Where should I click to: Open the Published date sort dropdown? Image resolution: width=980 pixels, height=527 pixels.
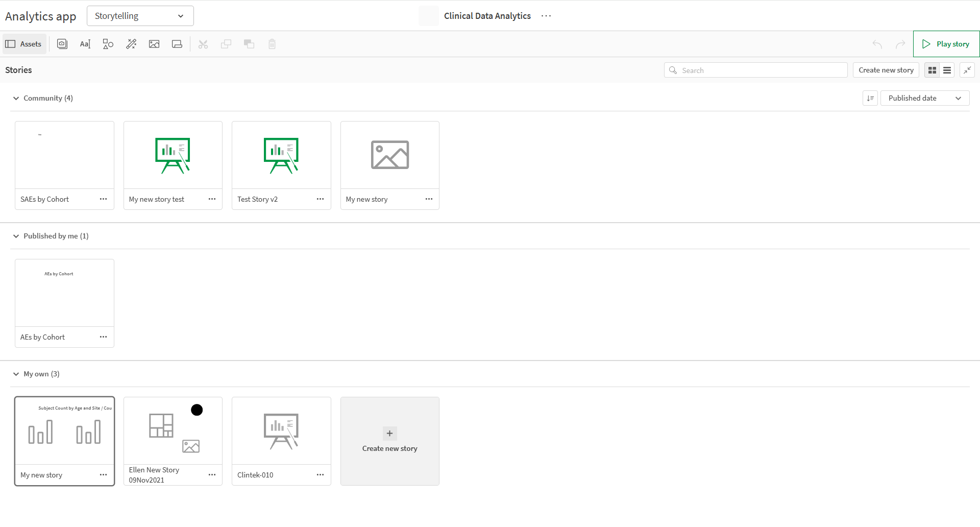click(925, 98)
